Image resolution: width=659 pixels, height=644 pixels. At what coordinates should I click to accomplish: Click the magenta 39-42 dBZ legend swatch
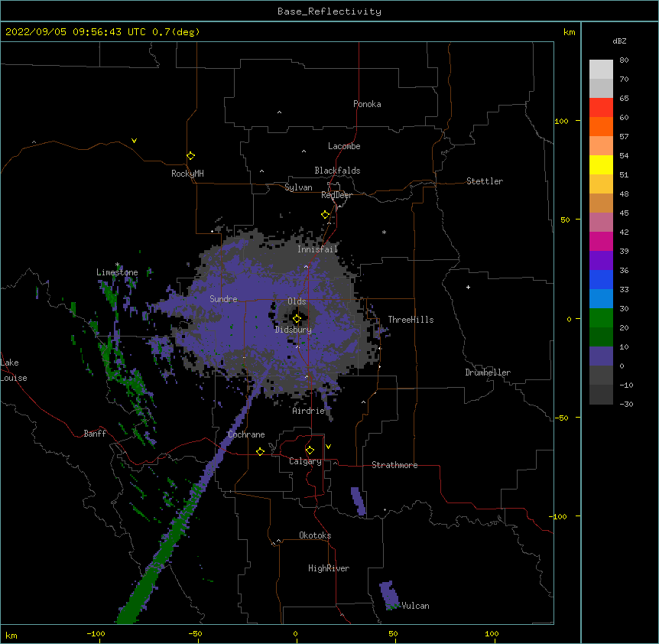[601, 241]
